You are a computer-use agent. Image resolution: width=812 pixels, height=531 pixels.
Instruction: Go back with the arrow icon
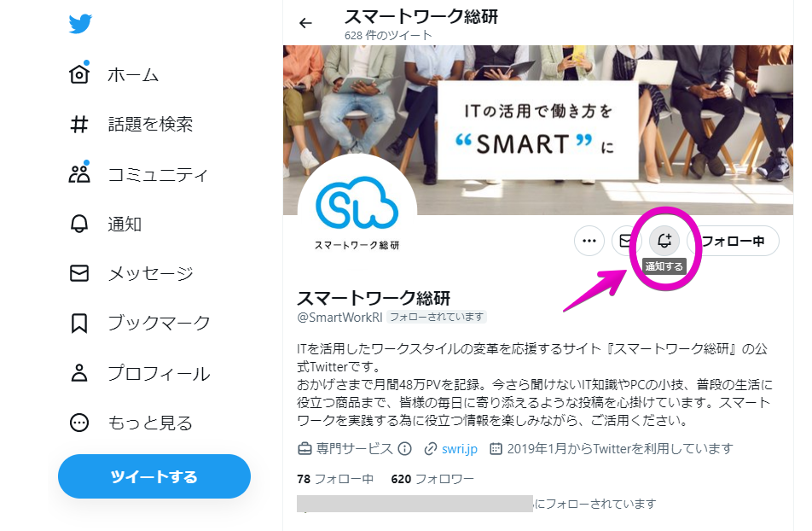pyautogui.click(x=305, y=23)
